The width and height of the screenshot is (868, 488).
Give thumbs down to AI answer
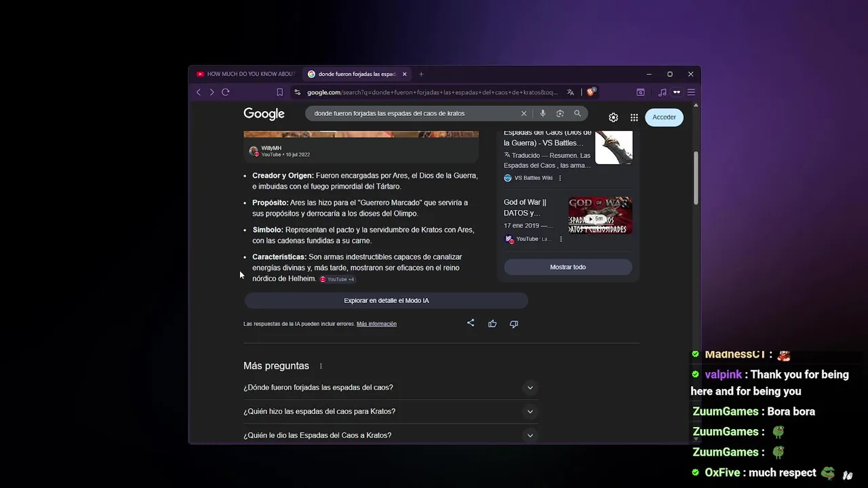tap(514, 324)
